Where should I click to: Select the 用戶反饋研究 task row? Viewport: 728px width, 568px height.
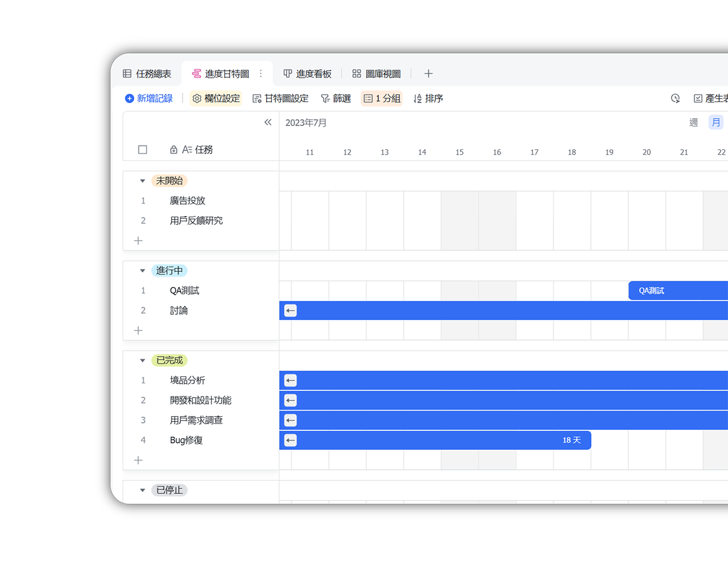(201, 221)
